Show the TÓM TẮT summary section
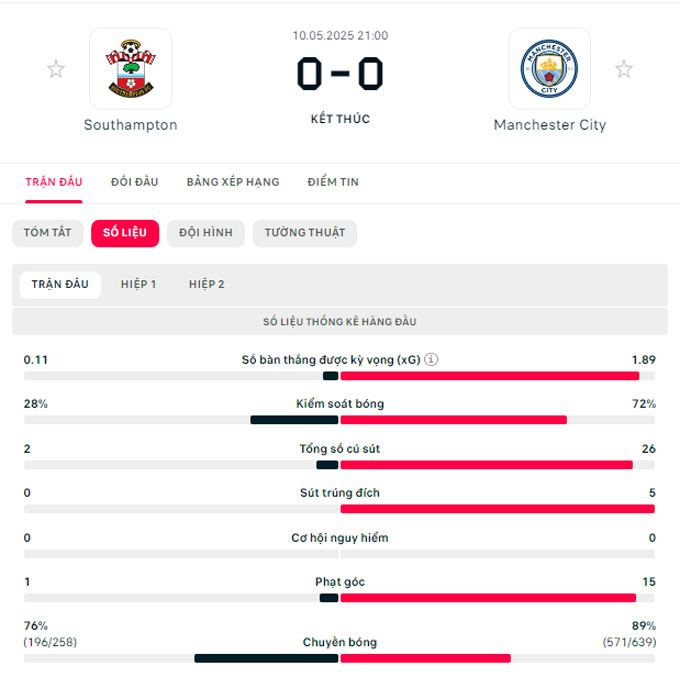This screenshot has width=680, height=677. coord(48,233)
